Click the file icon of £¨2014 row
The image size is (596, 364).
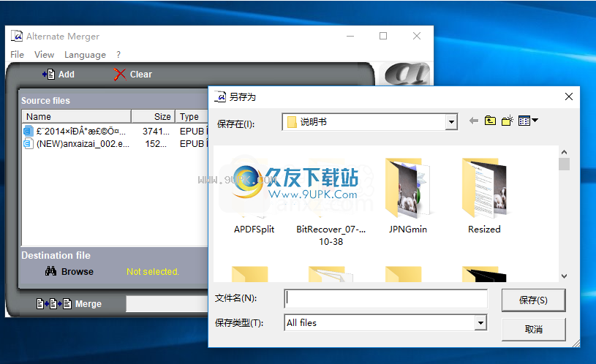pyautogui.click(x=29, y=131)
